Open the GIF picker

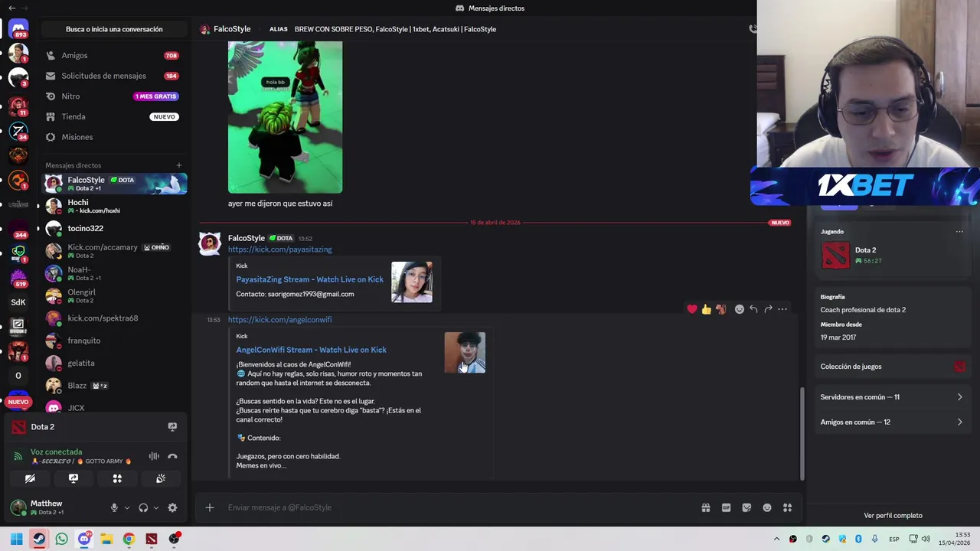pyautogui.click(x=726, y=507)
